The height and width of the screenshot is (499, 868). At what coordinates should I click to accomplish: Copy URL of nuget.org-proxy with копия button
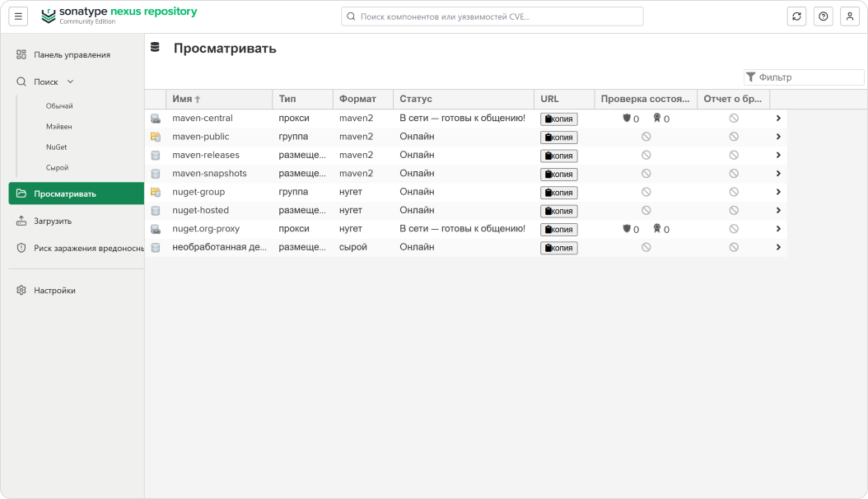[559, 230]
